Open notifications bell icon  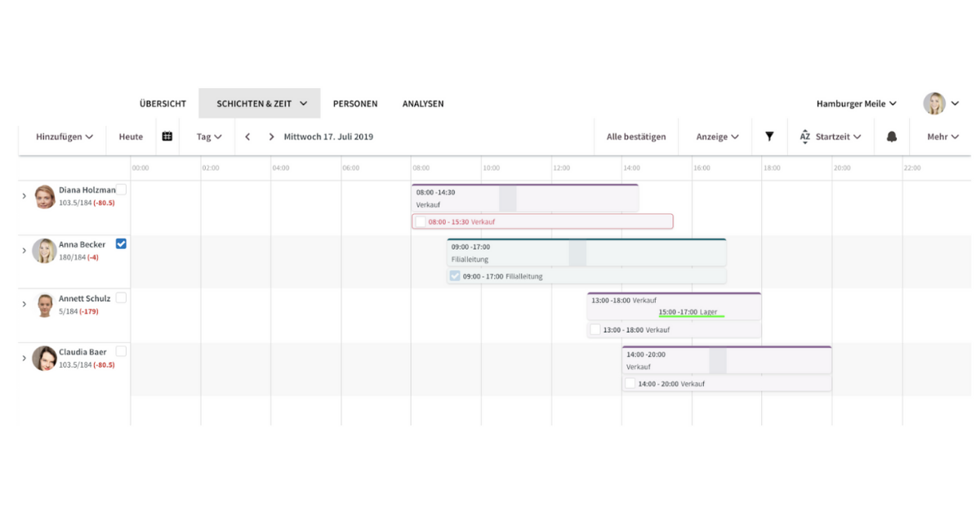[x=892, y=136]
